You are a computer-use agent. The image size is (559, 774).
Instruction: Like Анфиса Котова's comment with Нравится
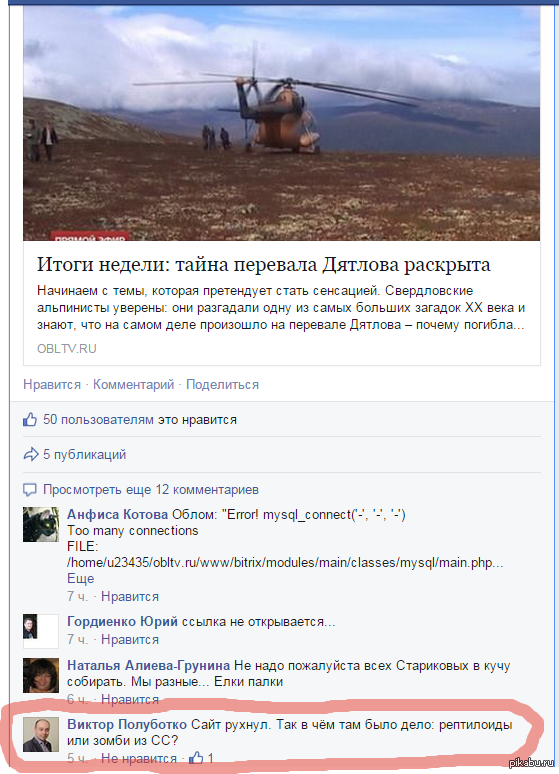(x=130, y=596)
